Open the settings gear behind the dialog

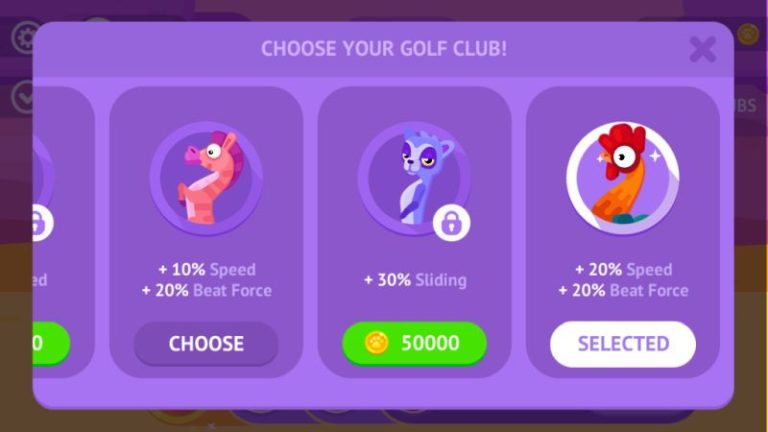(x=24, y=37)
